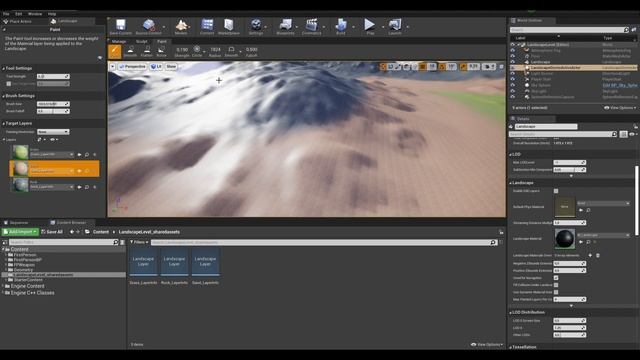Switch to the Manage tab
Image resolution: width=640 pixels, height=360 pixels.
119,42
